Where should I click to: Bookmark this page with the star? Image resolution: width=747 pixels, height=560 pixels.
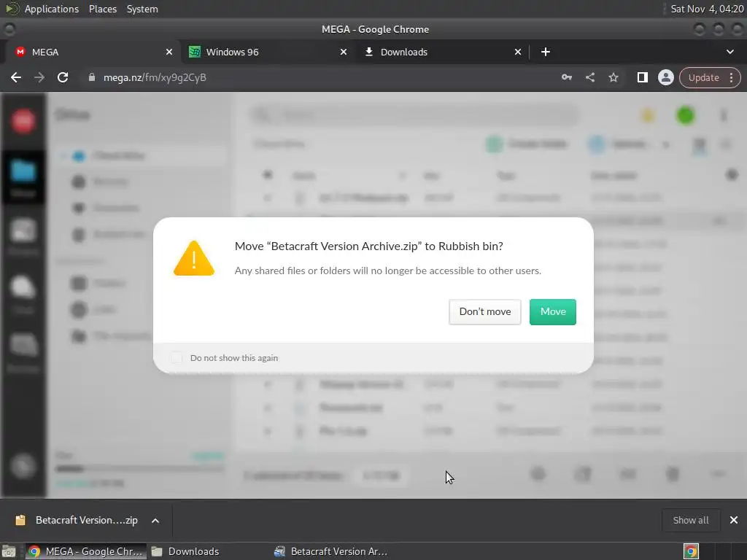click(613, 77)
